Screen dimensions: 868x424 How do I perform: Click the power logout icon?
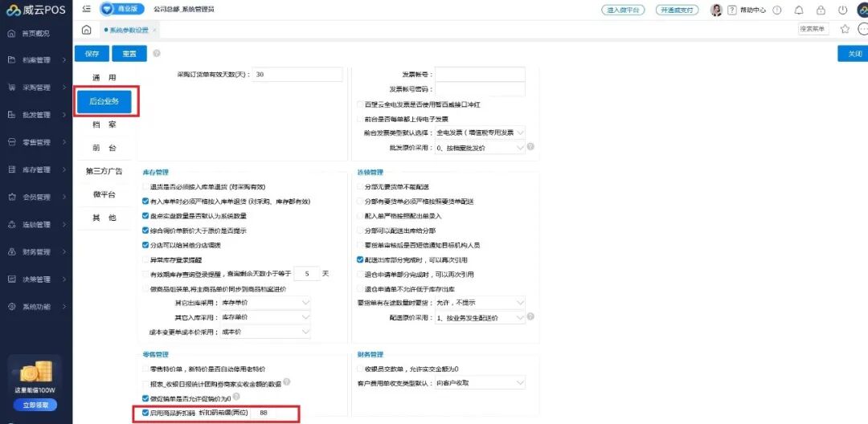click(x=843, y=10)
